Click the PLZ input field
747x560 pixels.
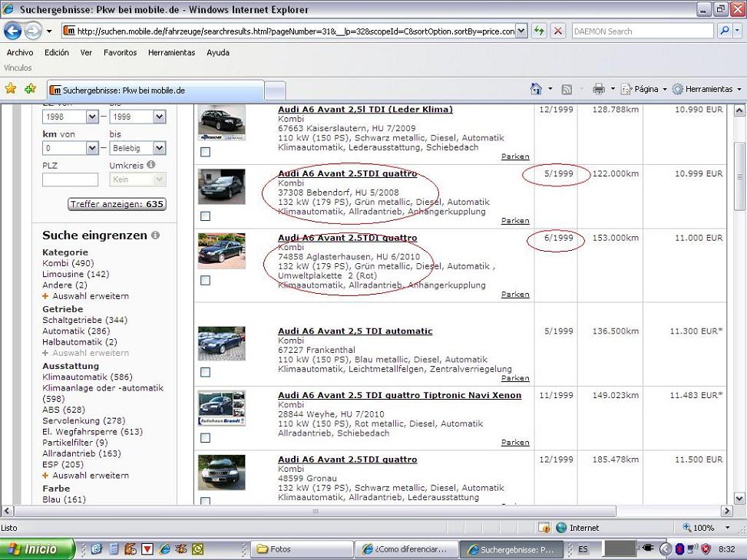pyautogui.click(x=70, y=180)
